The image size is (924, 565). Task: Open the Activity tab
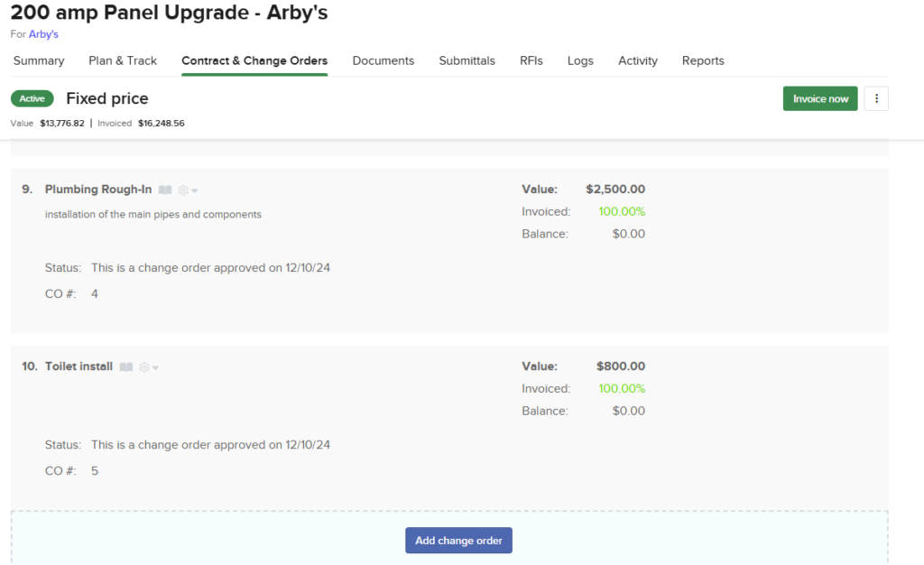pyautogui.click(x=638, y=60)
